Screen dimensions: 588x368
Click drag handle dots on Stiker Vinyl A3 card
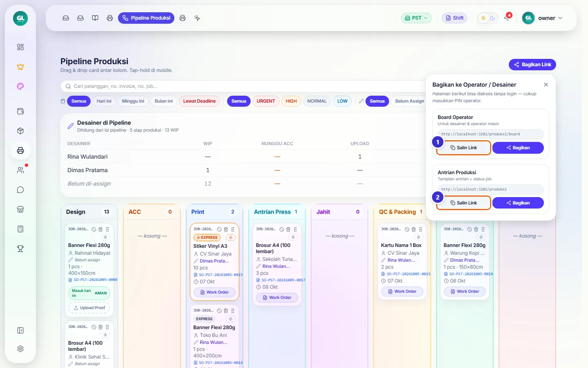click(x=233, y=229)
